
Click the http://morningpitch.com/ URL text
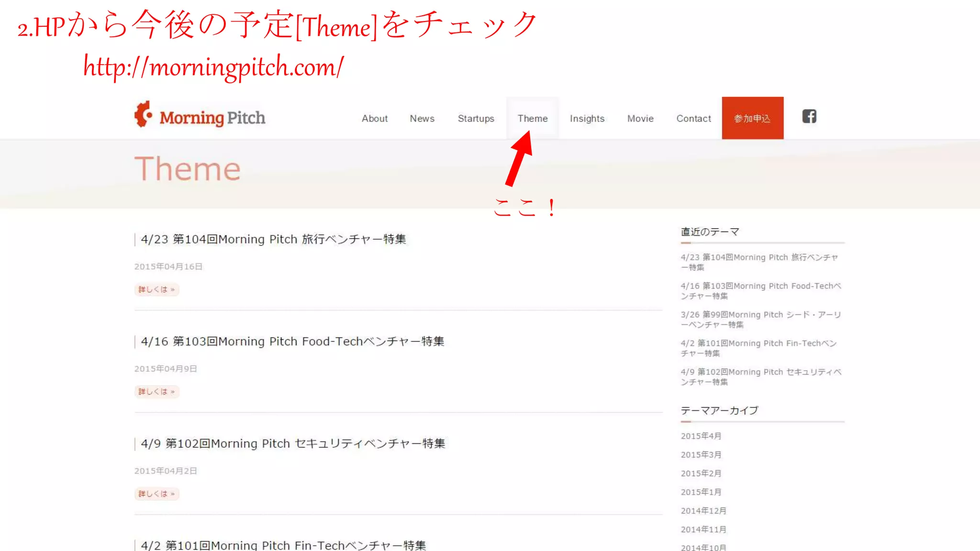tap(213, 67)
